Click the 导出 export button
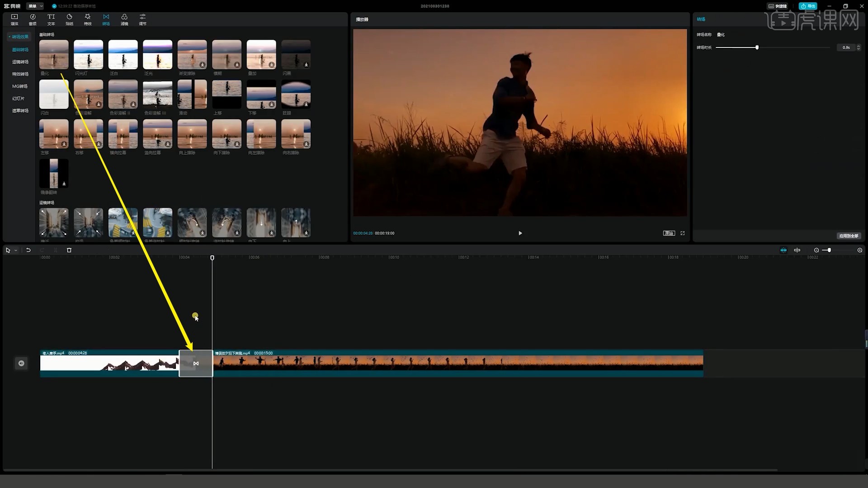The width and height of the screenshot is (868, 488). (808, 6)
